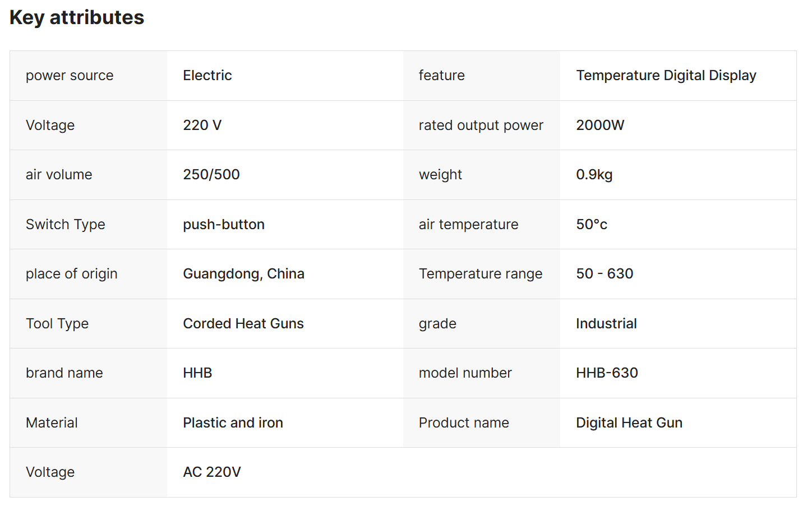The width and height of the screenshot is (812, 511).
Task: Click the HHB brand name value
Action: [197, 373]
